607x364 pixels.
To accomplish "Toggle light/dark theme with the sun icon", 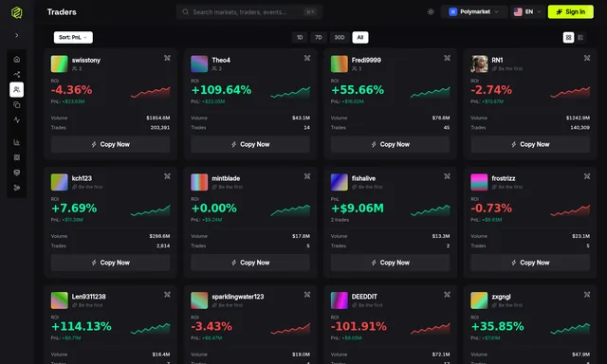I will pyautogui.click(x=431, y=12).
